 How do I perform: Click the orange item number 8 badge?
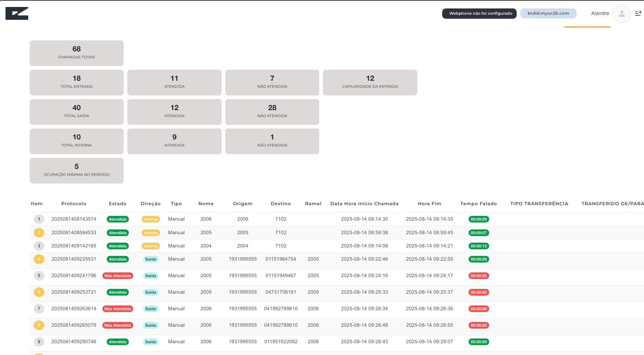39,325
